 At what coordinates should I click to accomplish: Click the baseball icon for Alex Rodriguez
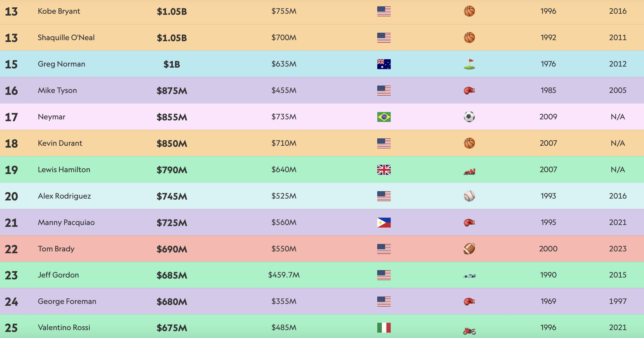[x=469, y=196]
